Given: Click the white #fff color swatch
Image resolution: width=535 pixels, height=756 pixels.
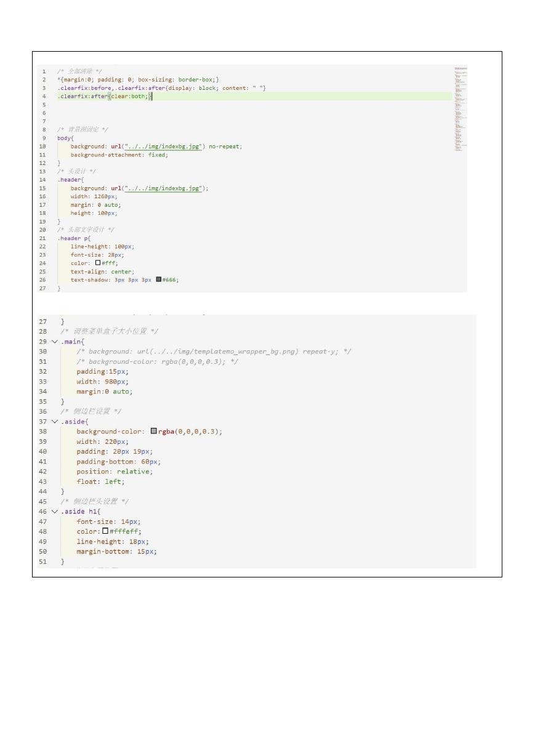Looking at the screenshot, I should [97, 263].
